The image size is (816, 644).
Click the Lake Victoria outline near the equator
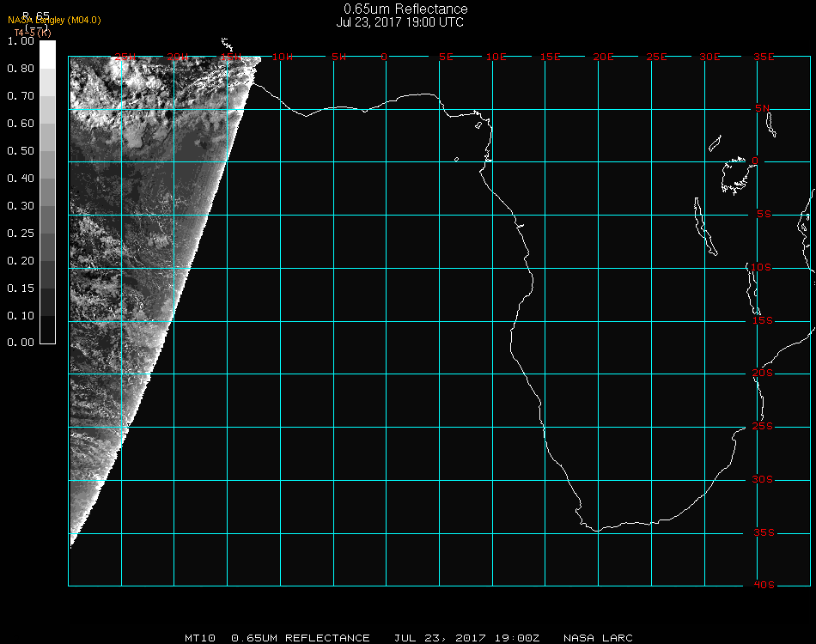[734, 176]
